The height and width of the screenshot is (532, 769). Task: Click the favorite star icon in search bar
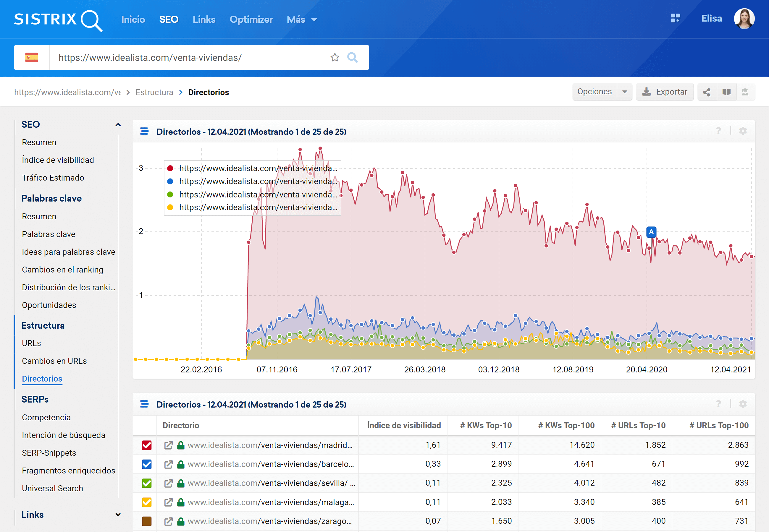point(335,58)
